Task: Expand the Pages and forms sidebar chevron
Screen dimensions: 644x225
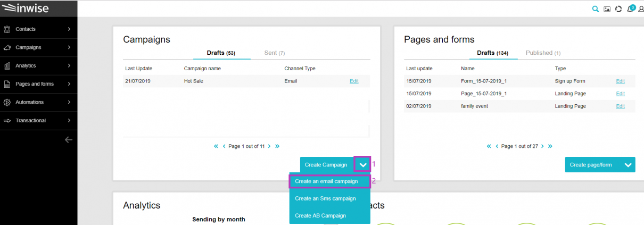Action: (69, 84)
